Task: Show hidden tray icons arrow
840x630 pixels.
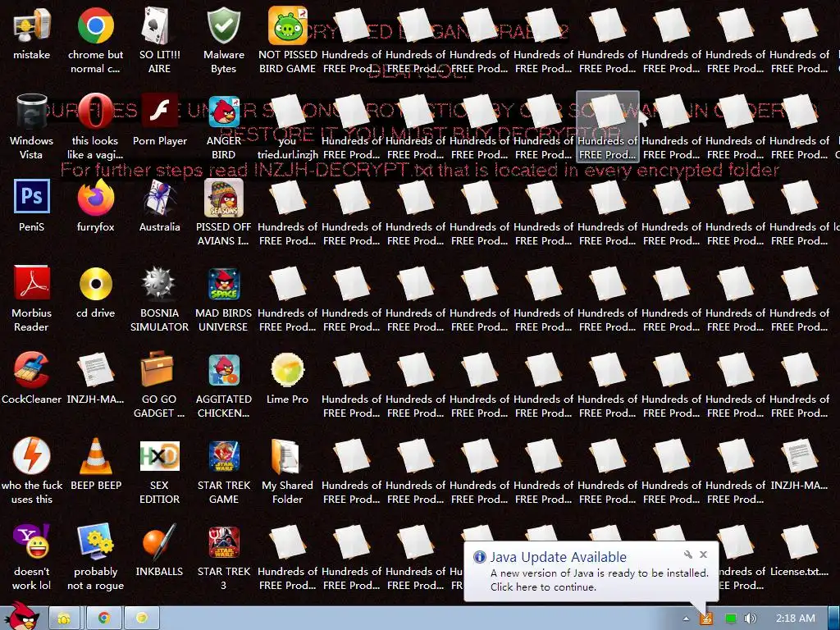Action: pyautogui.click(x=686, y=619)
